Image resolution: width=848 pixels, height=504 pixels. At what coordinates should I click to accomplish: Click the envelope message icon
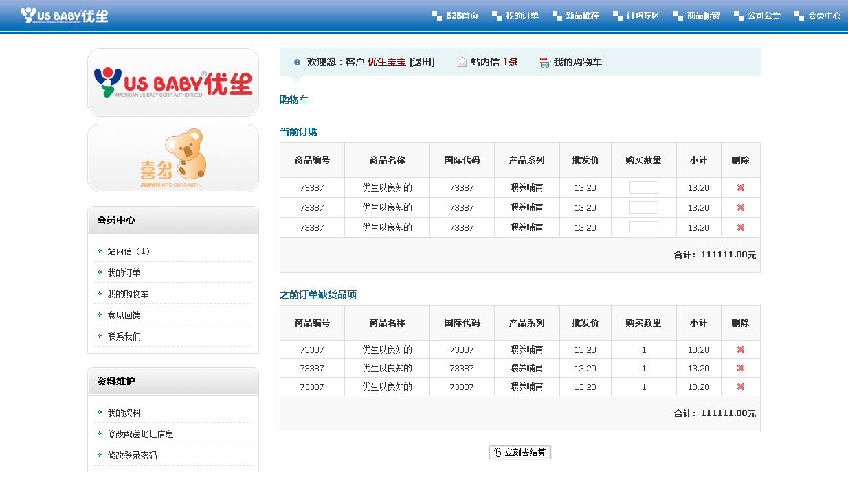pos(462,62)
